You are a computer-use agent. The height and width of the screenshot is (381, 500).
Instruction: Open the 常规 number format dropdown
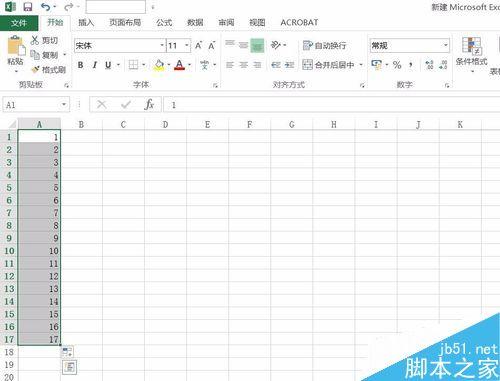pos(445,45)
